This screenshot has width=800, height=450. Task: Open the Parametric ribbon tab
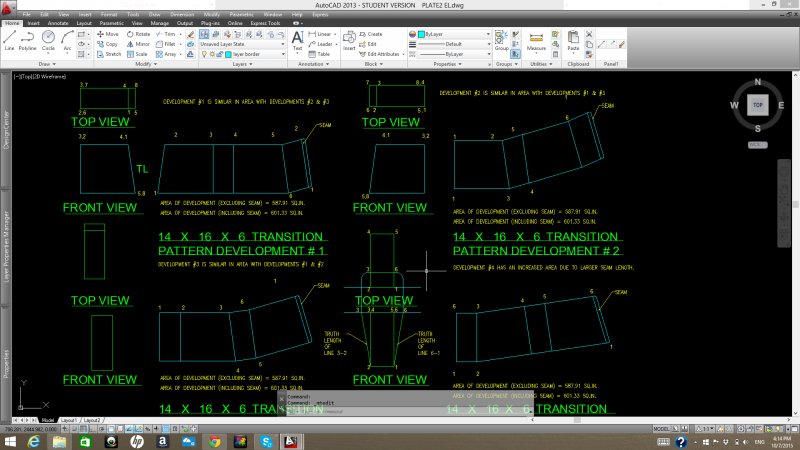(x=111, y=23)
